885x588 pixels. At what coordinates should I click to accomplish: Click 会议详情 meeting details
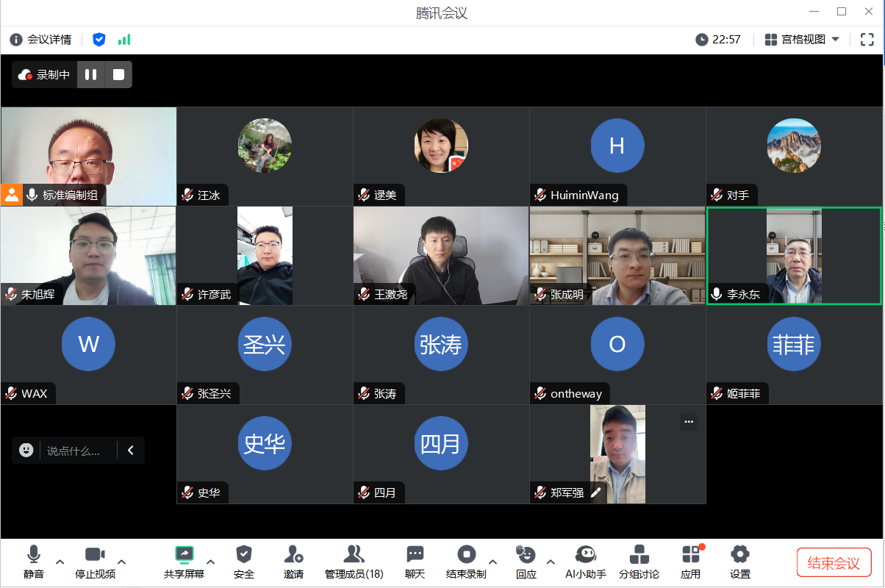pos(41,40)
